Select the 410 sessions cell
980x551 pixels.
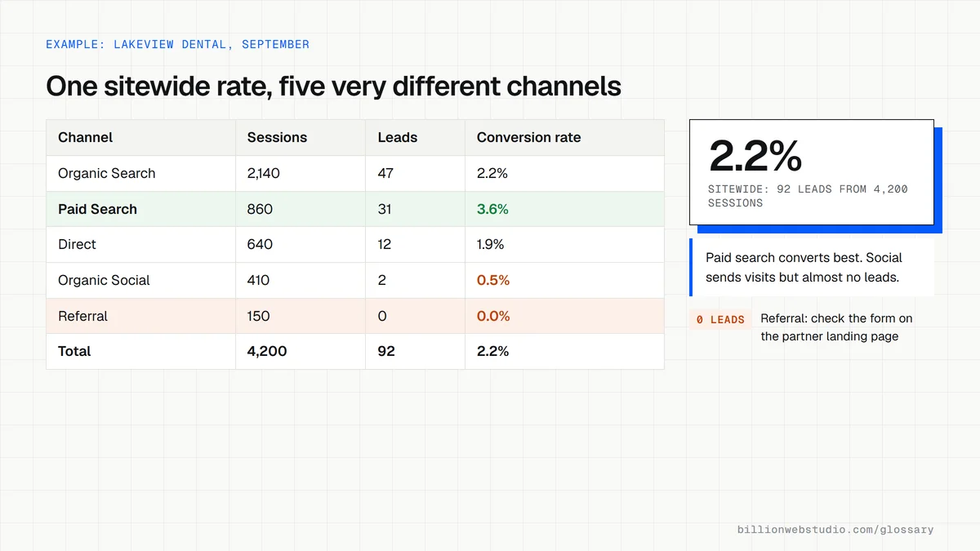pyautogui.click(x=301, y=280)
